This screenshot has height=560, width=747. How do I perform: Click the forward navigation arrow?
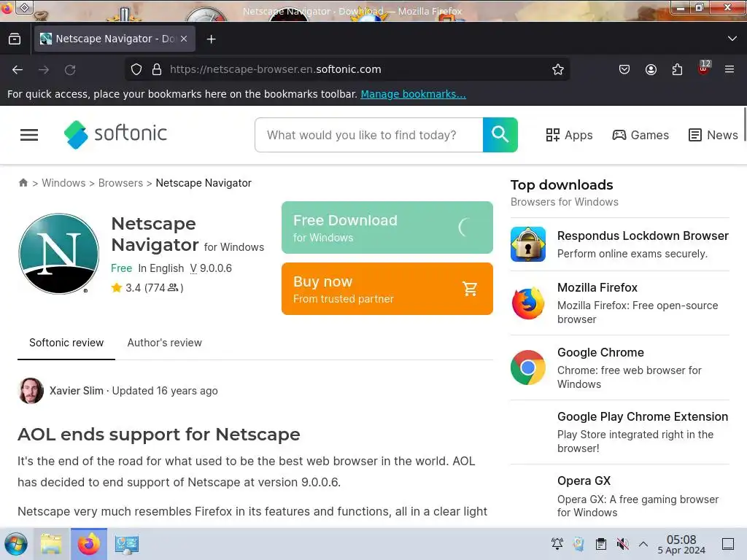click(x=44, y=69)
